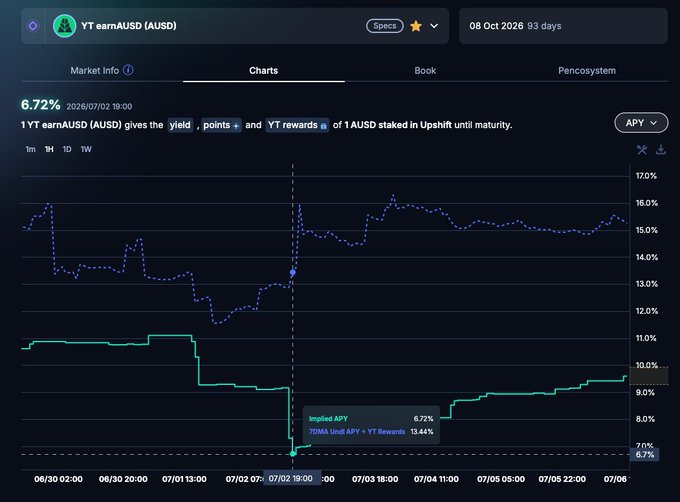Click the maturity date 08 Oct 2026

(x=496, y=26)
